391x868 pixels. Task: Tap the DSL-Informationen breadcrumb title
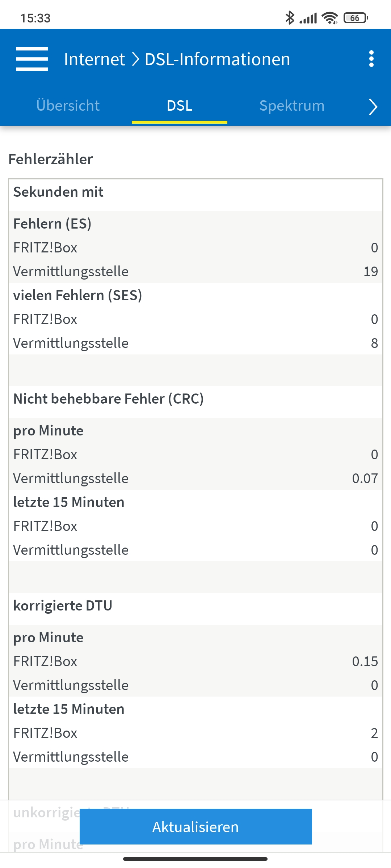click(217, 59)
